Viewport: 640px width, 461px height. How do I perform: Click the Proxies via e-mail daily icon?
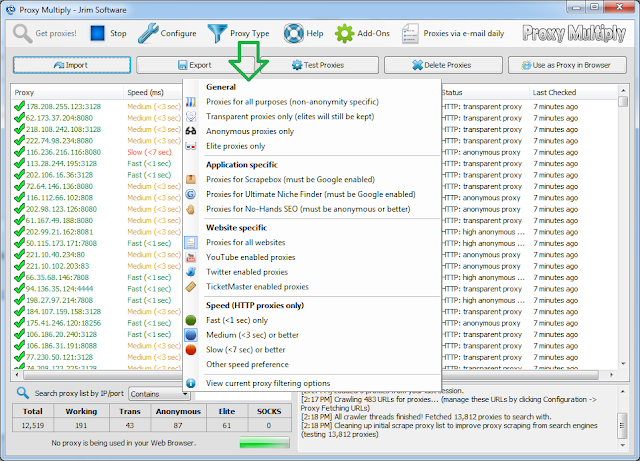(410, 33)
